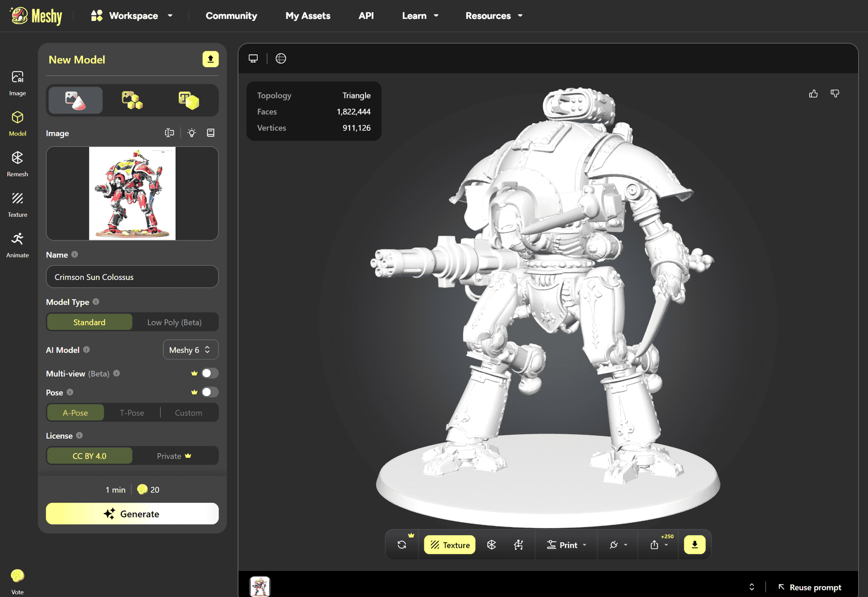Click the wireframe globe icon in viewer
Screen dimensions: 868x597
click(x=281, y=59)
